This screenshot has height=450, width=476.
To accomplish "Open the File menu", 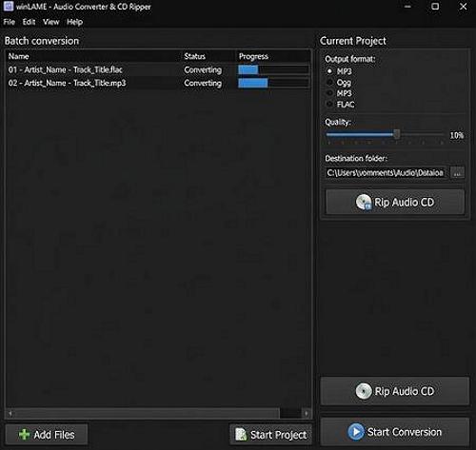I will [10, 22].
